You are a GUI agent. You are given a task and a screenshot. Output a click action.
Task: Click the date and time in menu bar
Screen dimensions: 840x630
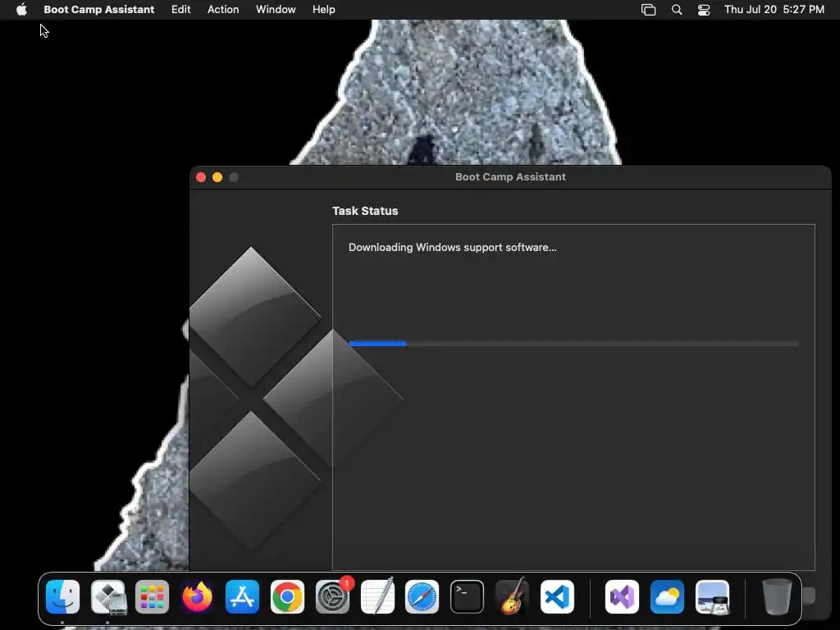pyautogui.click(x=774, y=10)
